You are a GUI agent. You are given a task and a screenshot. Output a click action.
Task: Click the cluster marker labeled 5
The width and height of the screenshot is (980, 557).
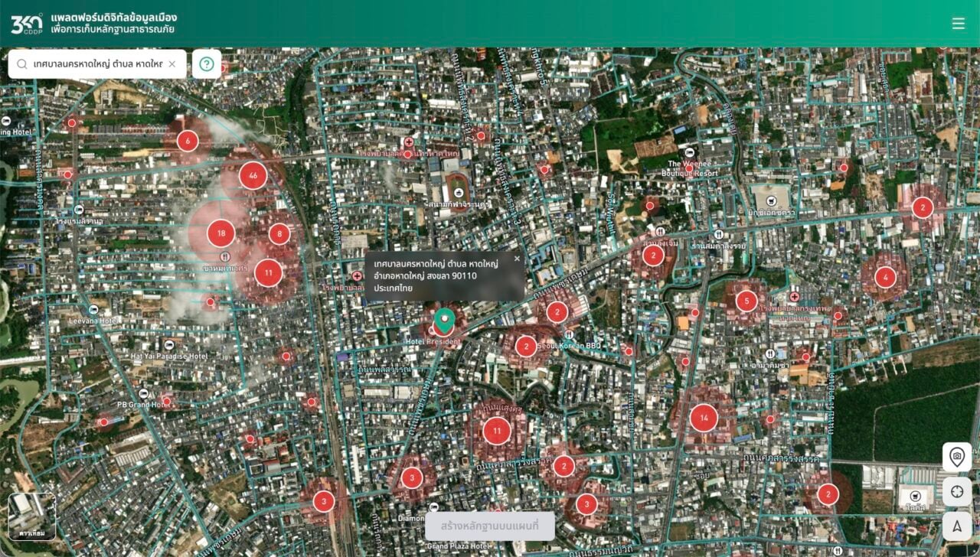746,301
